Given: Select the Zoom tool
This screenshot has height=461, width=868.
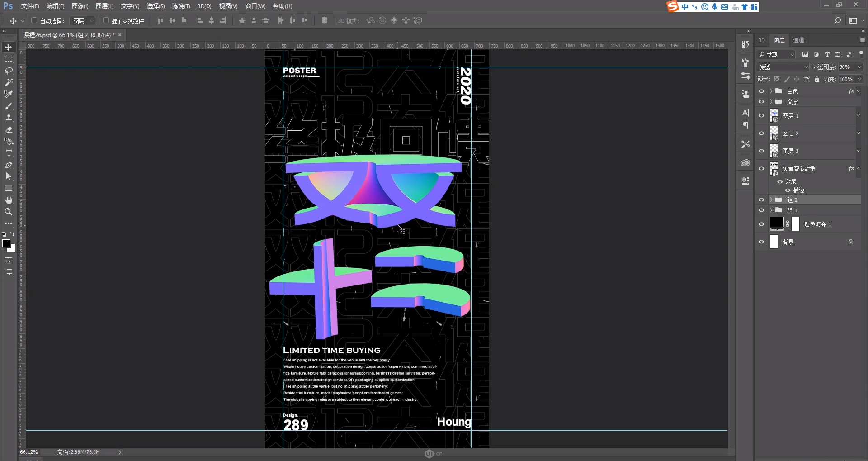Looking at the screenshot, I should point(9,212).
